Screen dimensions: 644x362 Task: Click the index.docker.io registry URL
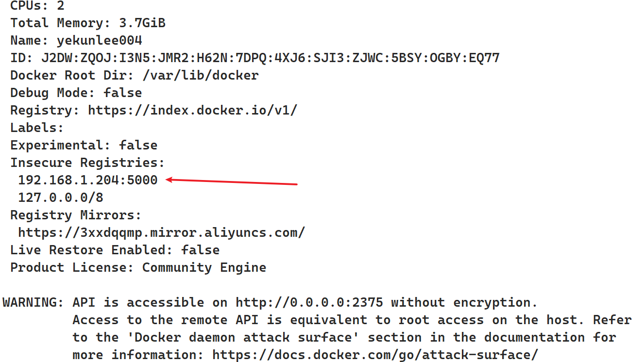192,110
